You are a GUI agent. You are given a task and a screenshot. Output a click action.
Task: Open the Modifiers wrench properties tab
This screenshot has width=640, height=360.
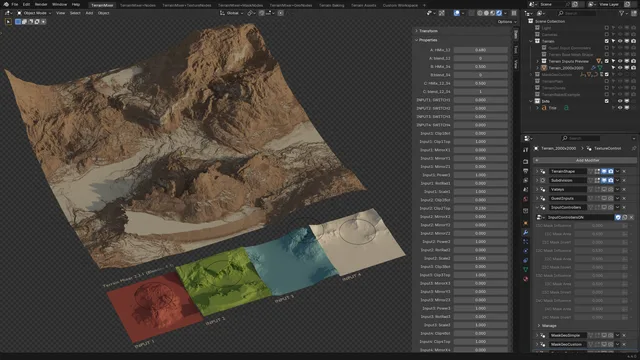tap(526, 232)
